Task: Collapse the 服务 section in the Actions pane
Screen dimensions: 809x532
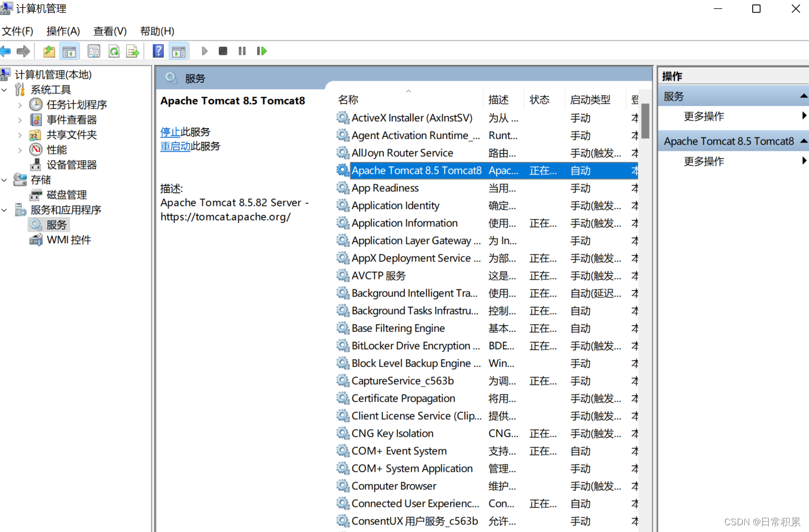Action: tap(803, 96)
